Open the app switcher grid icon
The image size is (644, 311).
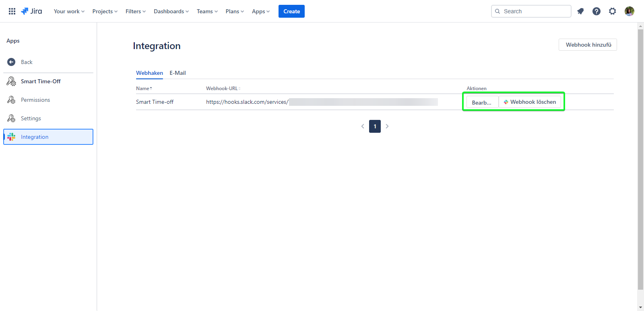pyautogui.click(x=12, y=11)
